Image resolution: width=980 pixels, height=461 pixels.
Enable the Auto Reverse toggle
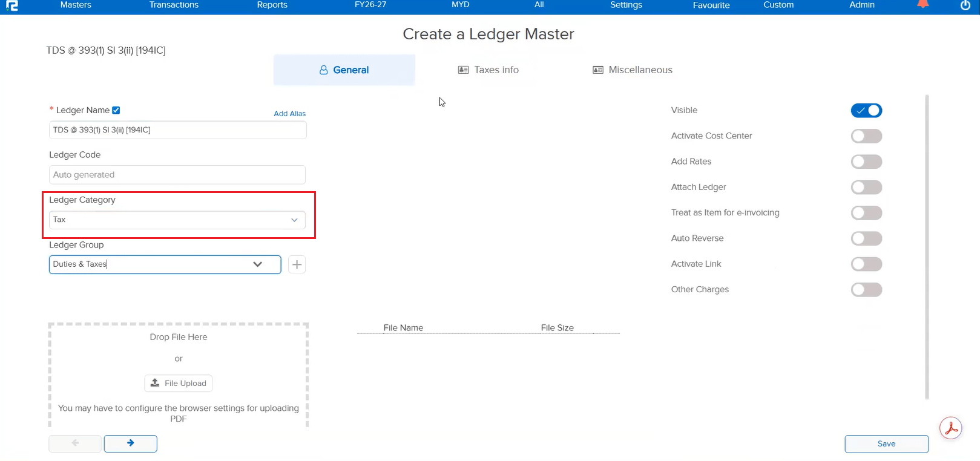click(x=866, y=238)
